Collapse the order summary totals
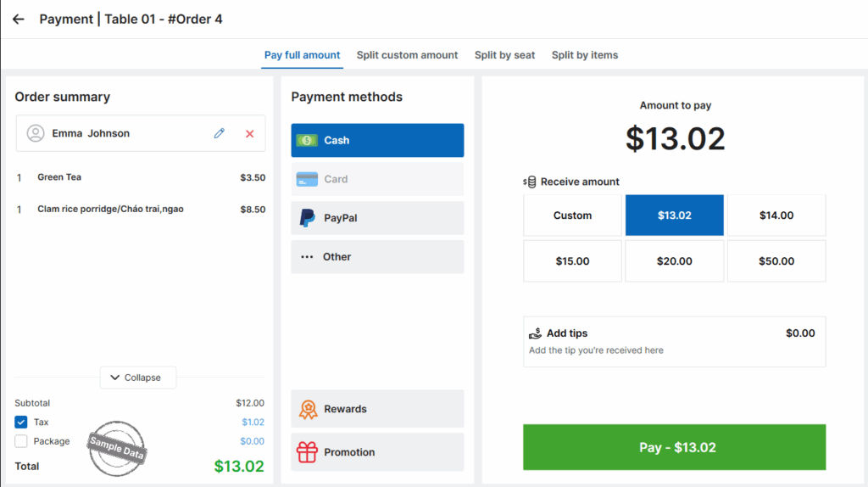This screenshot has width=868, height=487. coord(137,378)
